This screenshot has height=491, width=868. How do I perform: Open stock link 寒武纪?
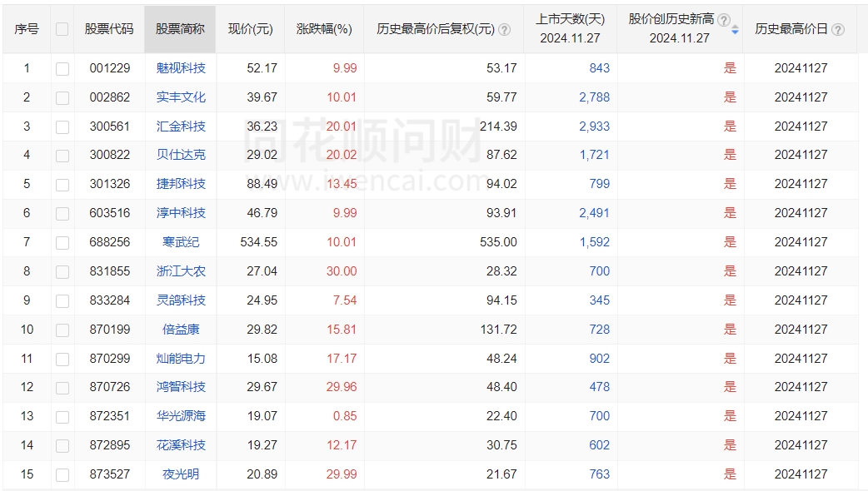point(181,242)
